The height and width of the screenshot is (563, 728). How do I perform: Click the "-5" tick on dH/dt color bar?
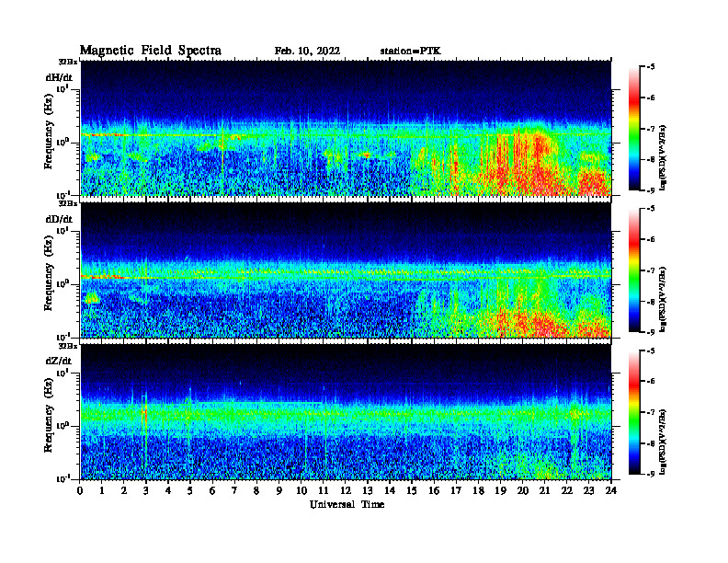[x=651, y=67]
